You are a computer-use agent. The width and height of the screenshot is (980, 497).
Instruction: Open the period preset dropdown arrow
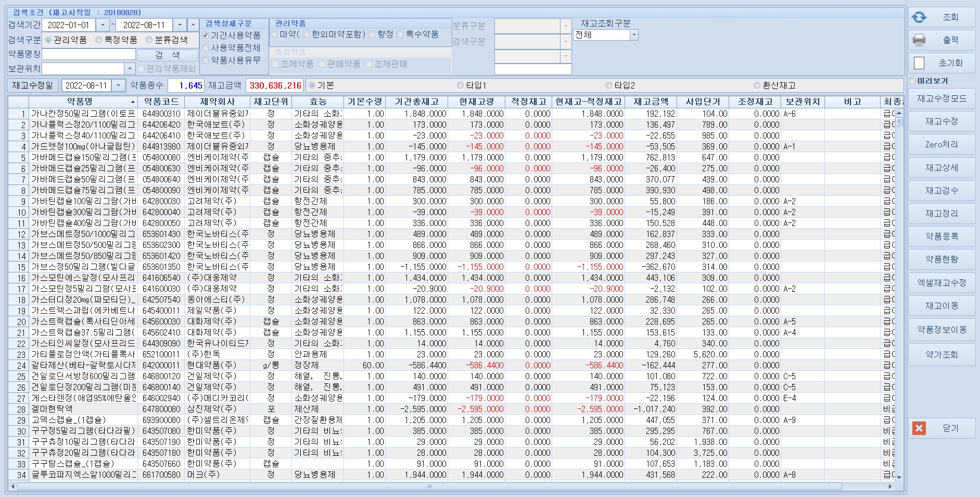click(193, 25)
